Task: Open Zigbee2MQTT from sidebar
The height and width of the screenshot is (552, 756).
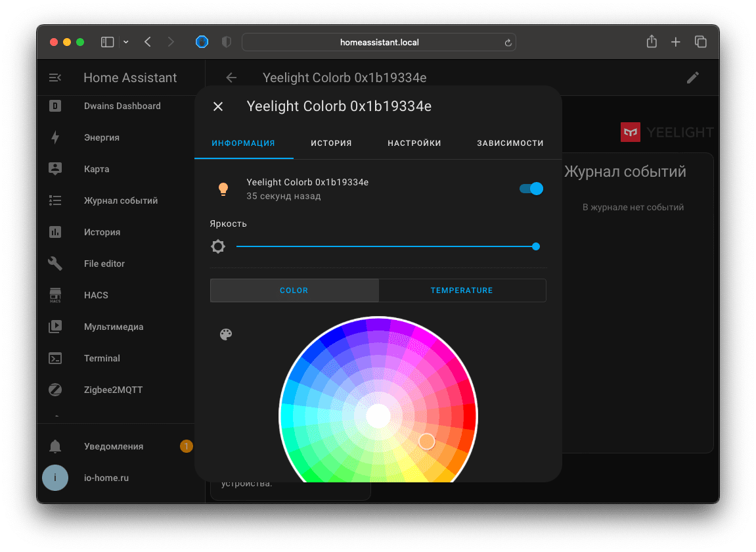Action: (x=55, y=390)
